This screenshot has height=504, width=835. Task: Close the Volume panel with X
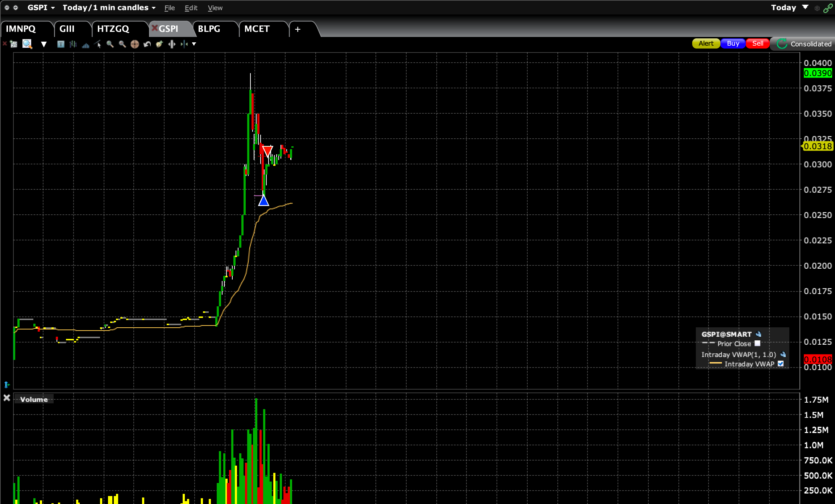(x=7, y=398)
